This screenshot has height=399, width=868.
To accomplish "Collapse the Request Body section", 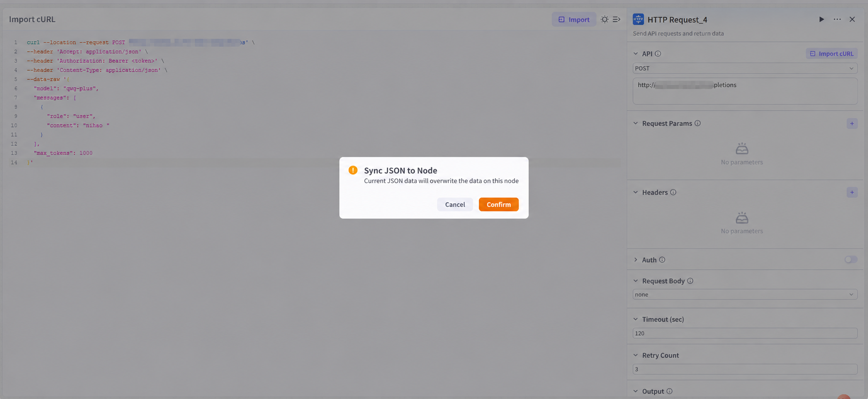I will click(x=636, y=281).
